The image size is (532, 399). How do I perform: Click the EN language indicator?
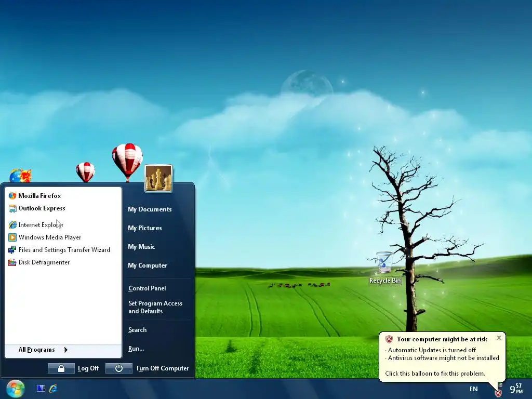coord(474,389)
